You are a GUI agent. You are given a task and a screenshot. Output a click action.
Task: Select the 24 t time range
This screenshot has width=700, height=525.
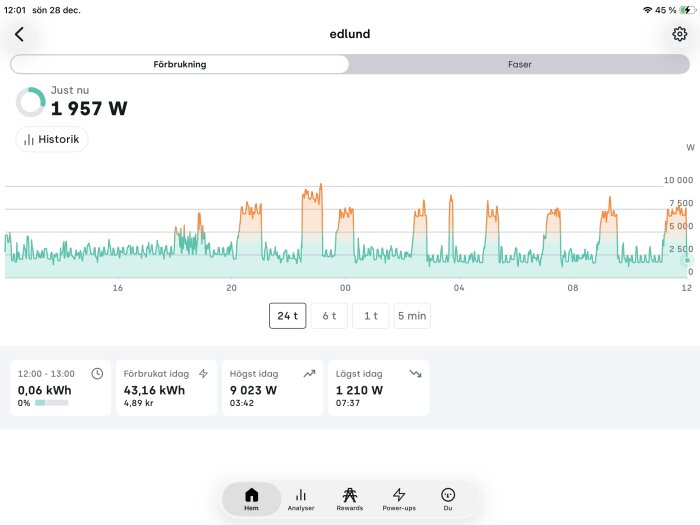coord(288,316)
